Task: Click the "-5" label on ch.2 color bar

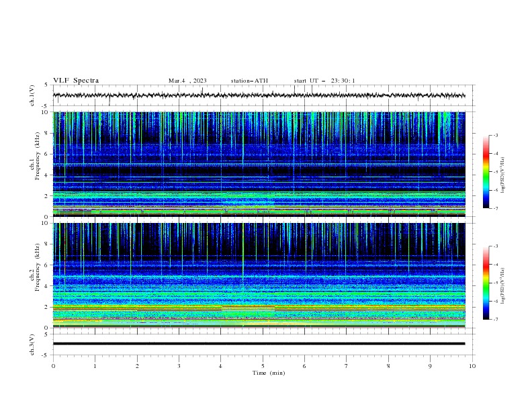Action: 496,283
